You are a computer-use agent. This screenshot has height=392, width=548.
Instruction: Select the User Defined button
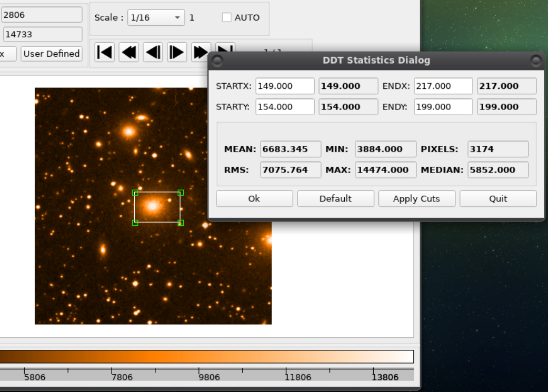pos(51,53)
